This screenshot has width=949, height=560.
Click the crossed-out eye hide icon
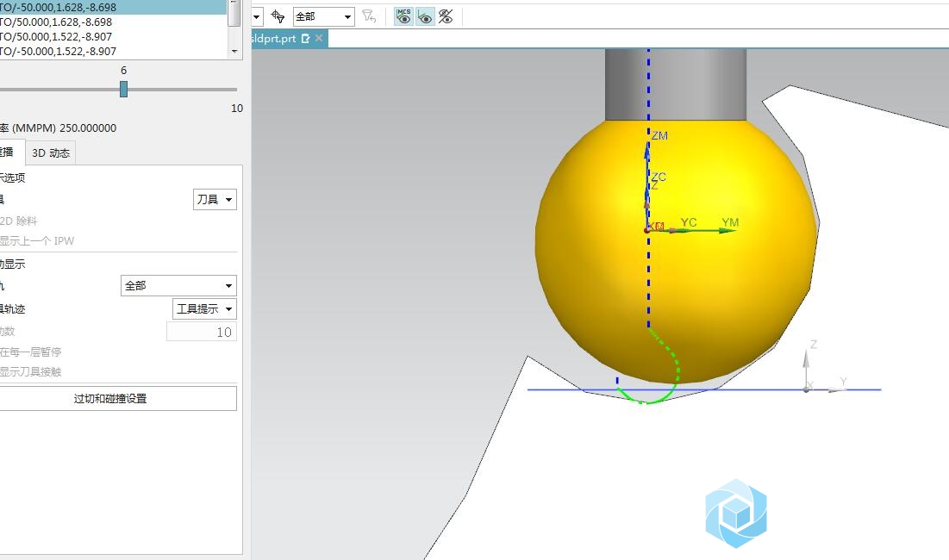click(446, 16)
